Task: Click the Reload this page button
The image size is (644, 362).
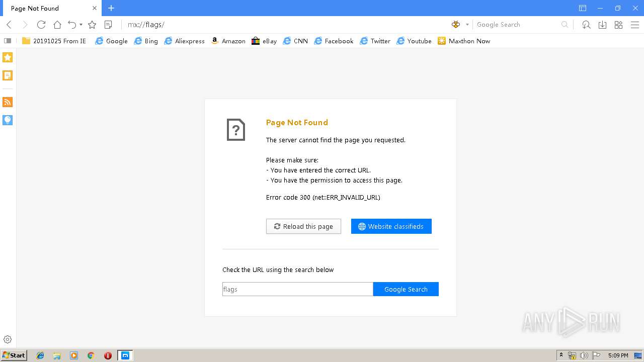Action: 303,226
